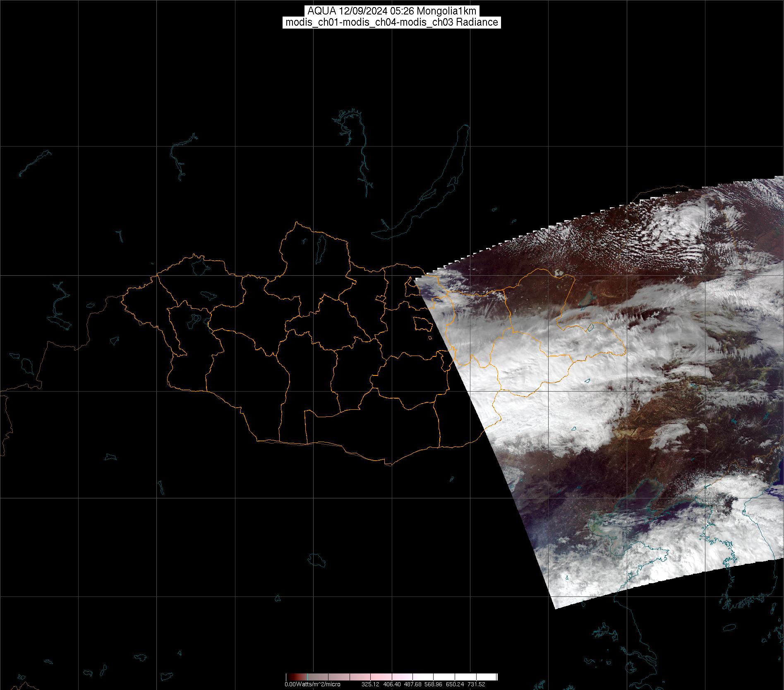Select the Uvs lake outline in northwest Mongolia
The height and width of the screenshot is (690, 784).
click(x=199, y=266)
